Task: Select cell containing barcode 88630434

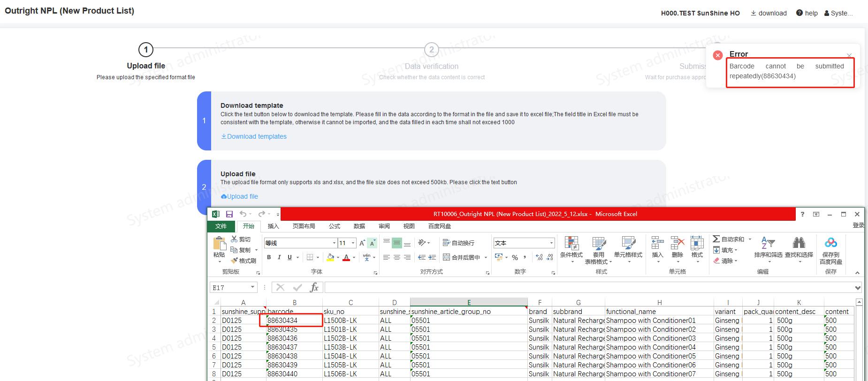Action: pyautogui.click(x=291, y=321)
